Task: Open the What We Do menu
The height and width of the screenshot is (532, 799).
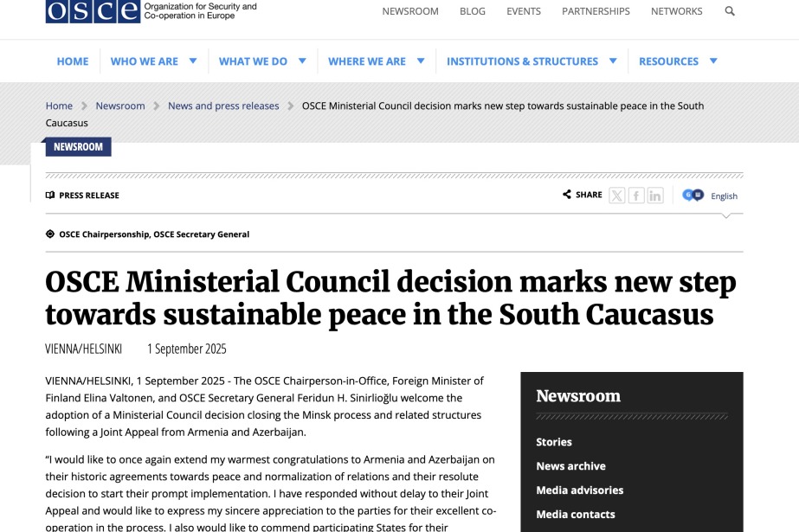Action: coord(254,61)
